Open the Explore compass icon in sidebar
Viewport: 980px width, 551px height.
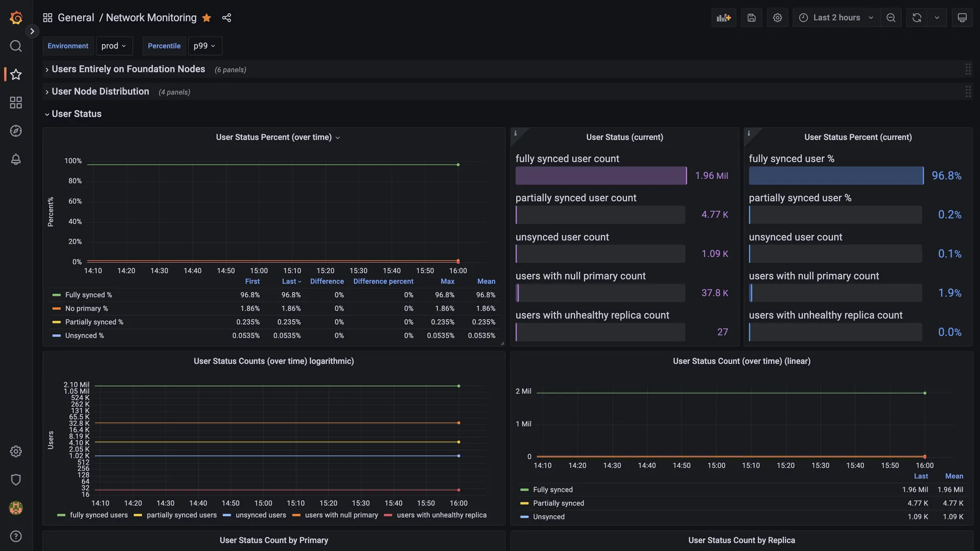(x=15, y=131)
